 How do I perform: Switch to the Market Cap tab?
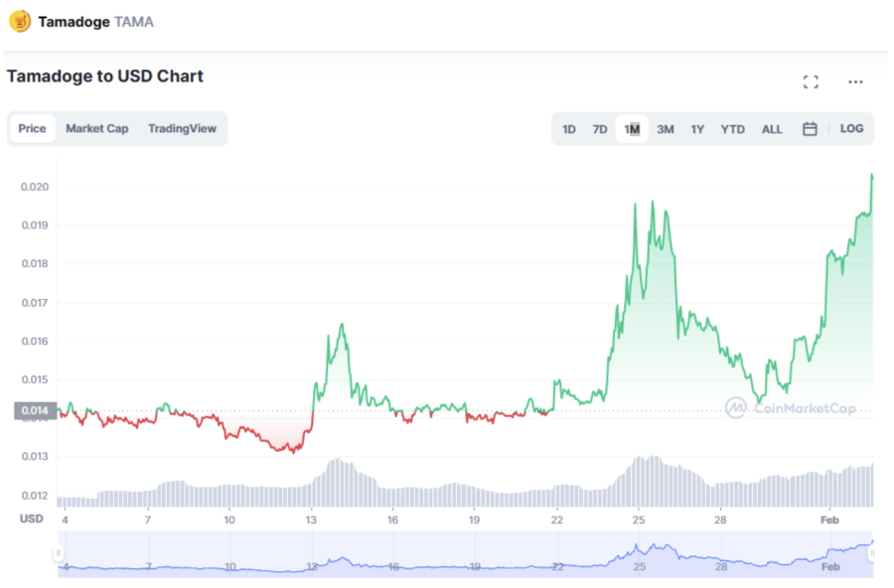click(97, 129)
